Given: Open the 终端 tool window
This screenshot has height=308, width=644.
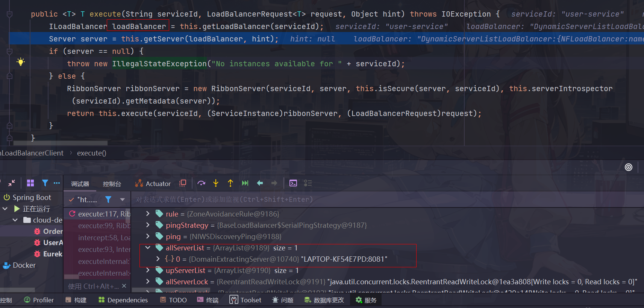Looking at the screenshot, I should tap(208, 300).
